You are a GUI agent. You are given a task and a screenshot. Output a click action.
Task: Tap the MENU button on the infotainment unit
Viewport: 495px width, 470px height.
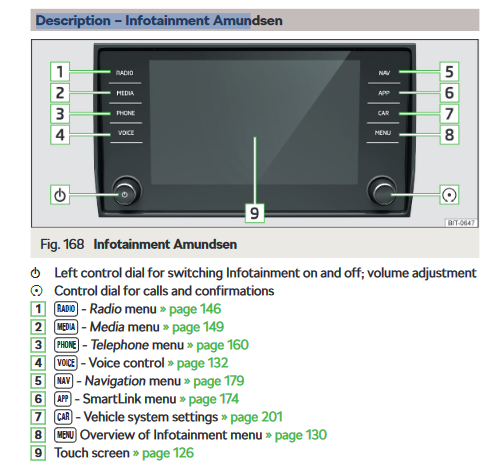point(383,133)
